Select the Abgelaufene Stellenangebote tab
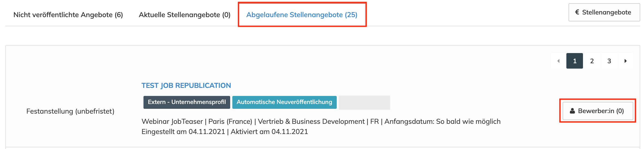Viewport: 644px width, 149px height. coord(302,15)
